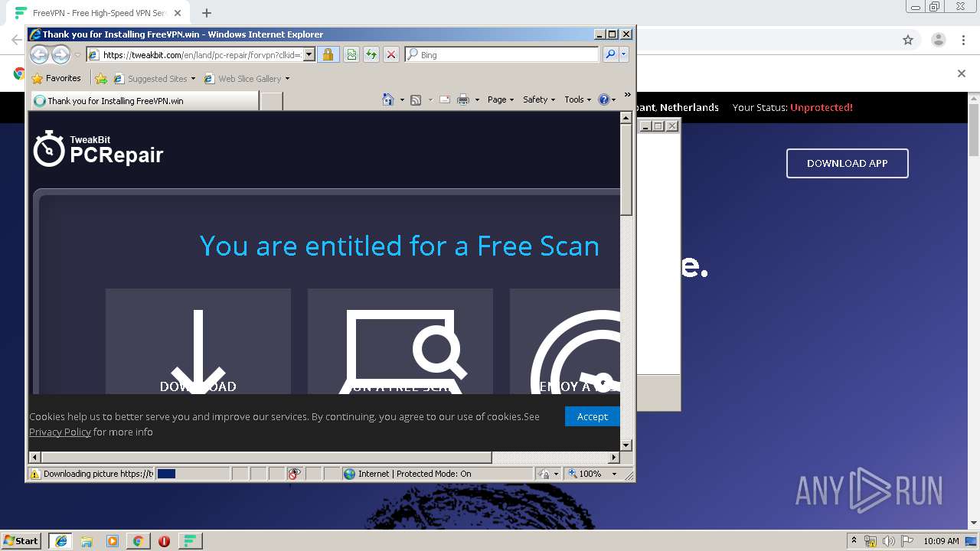Open search provider dropdown arrow
This screenshot has height=551, width=980.
pos(624,54)
